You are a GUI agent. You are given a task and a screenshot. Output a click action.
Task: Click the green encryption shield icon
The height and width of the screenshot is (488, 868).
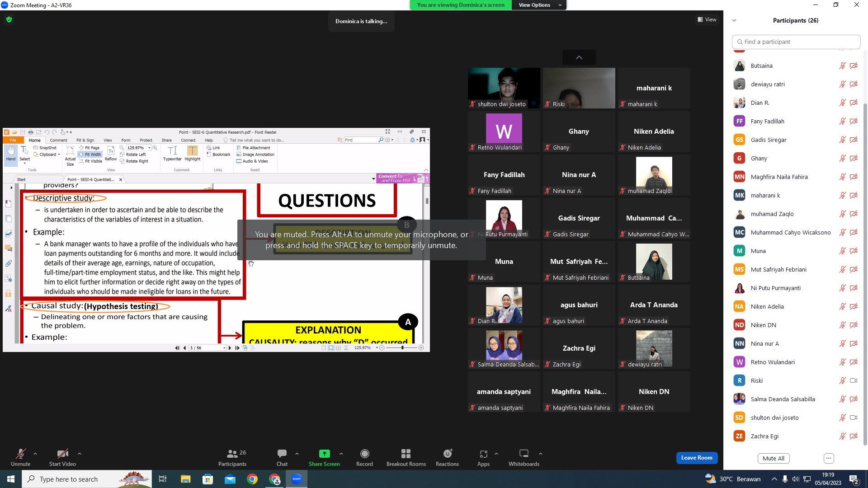coord(9,19)
